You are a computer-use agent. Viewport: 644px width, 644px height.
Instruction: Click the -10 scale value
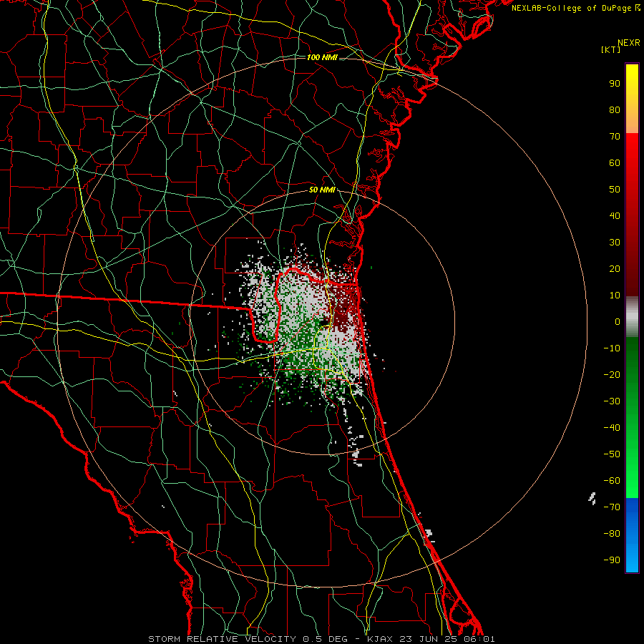[612, 348]
